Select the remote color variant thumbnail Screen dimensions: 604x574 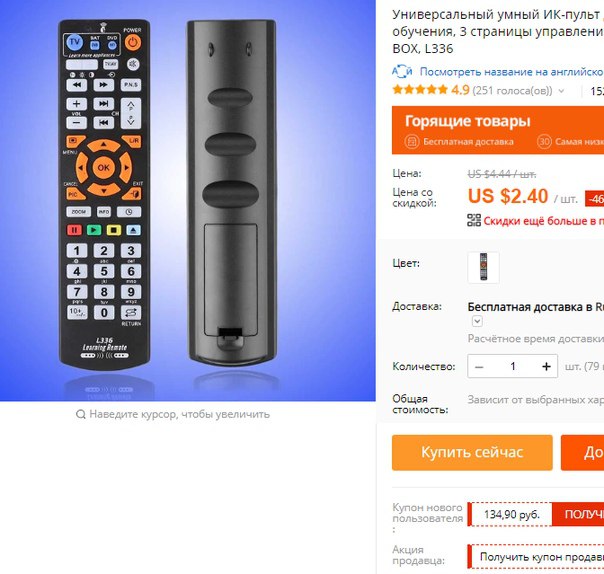(483, 267)
